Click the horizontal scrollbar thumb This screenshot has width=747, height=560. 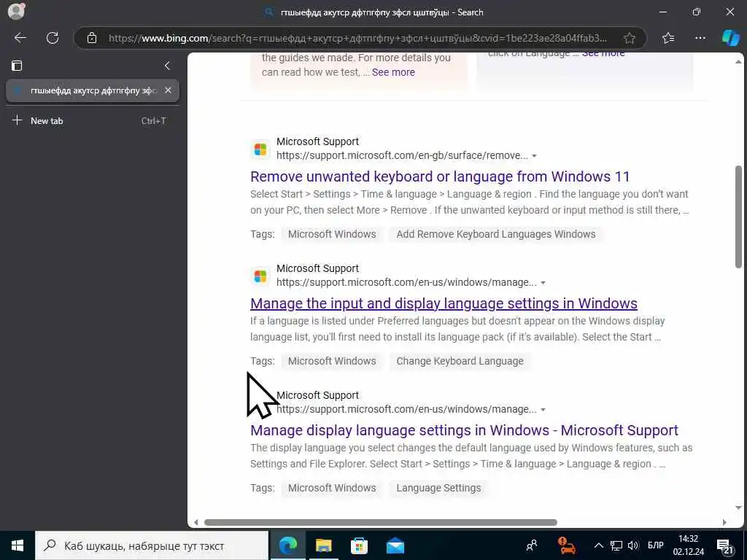(380, 522)
